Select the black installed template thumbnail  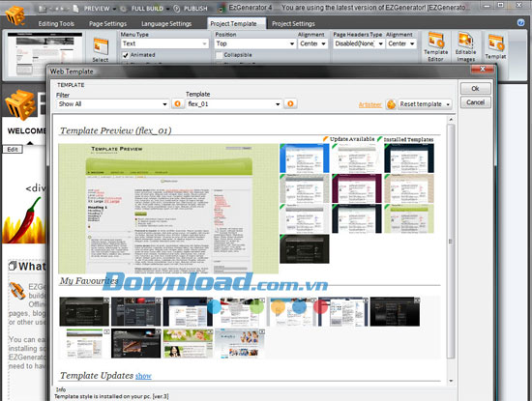(305, 248)
